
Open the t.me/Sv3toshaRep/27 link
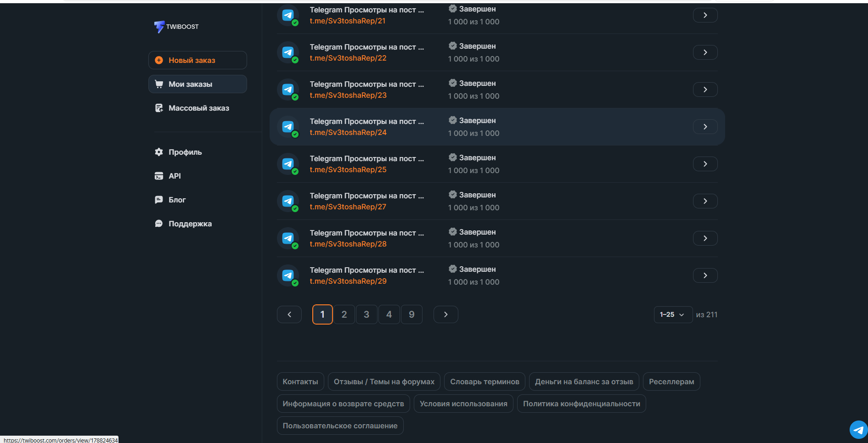(x=348, y=207)
